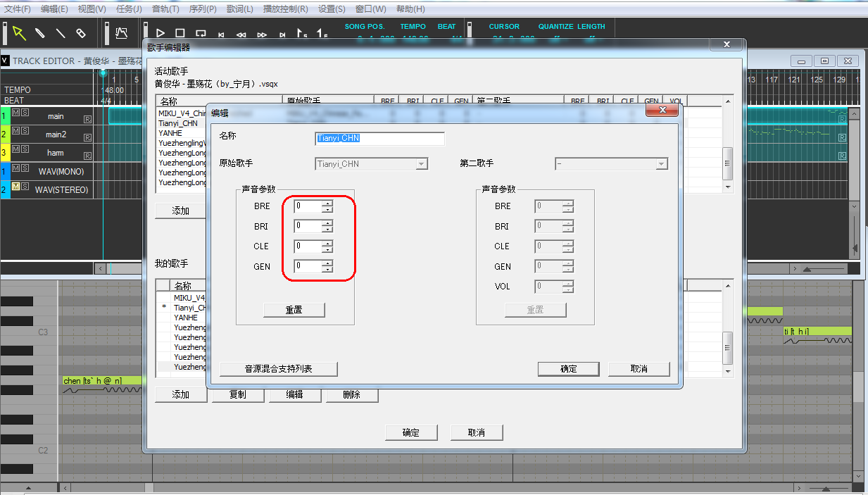Jump to the song end
Viewport: 868px width, 495px height.
pyautogui.click(x=282, y=34)
